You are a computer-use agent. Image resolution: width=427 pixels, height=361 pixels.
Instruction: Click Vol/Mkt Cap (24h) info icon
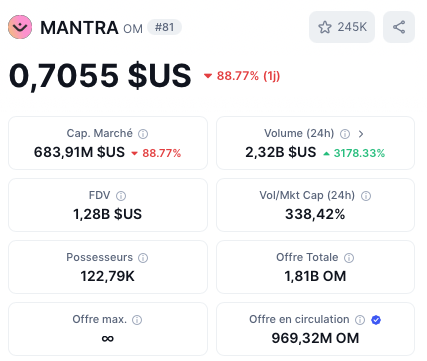pyautogui.click(x=366, y=196)
